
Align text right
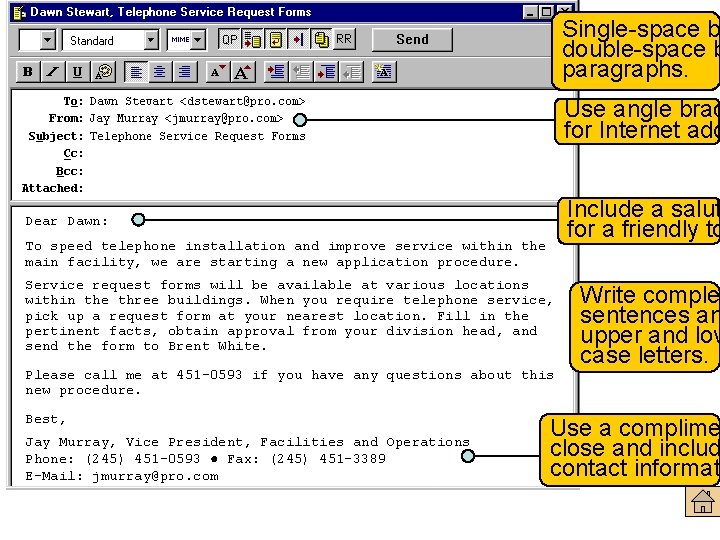tap(185, 72)
